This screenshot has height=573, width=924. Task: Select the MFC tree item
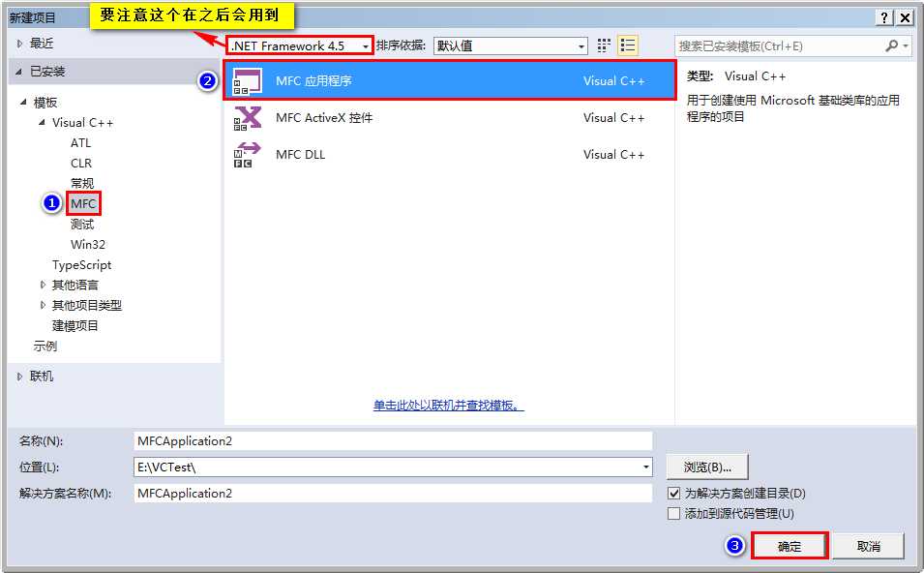[83, 203]
